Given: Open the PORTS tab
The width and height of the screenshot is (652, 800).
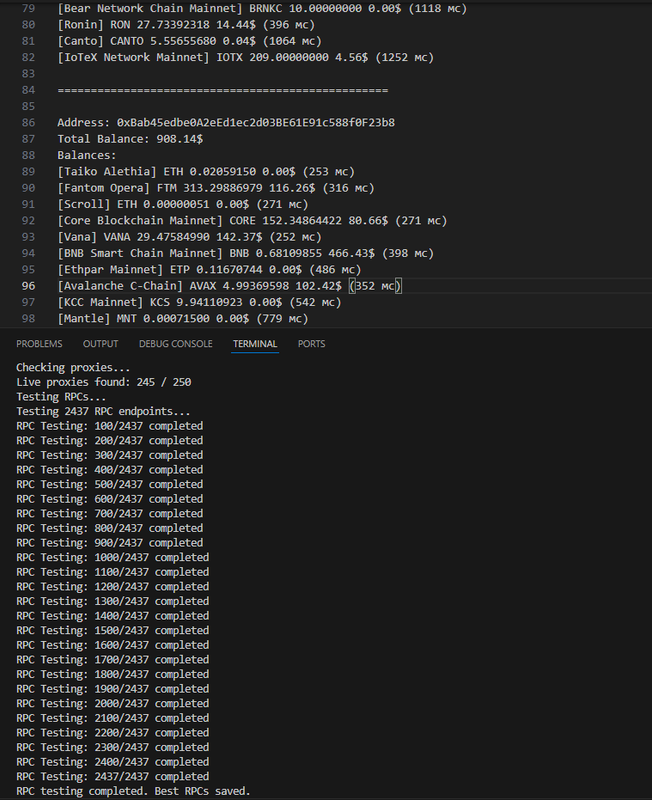Looking at the screenshot, I should (311, 343).
